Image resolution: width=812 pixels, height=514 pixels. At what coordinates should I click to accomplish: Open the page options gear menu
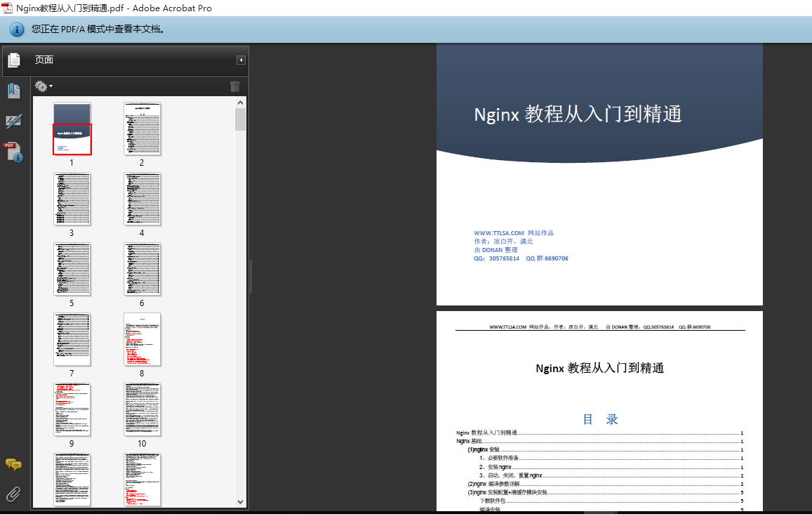(44, 86)
